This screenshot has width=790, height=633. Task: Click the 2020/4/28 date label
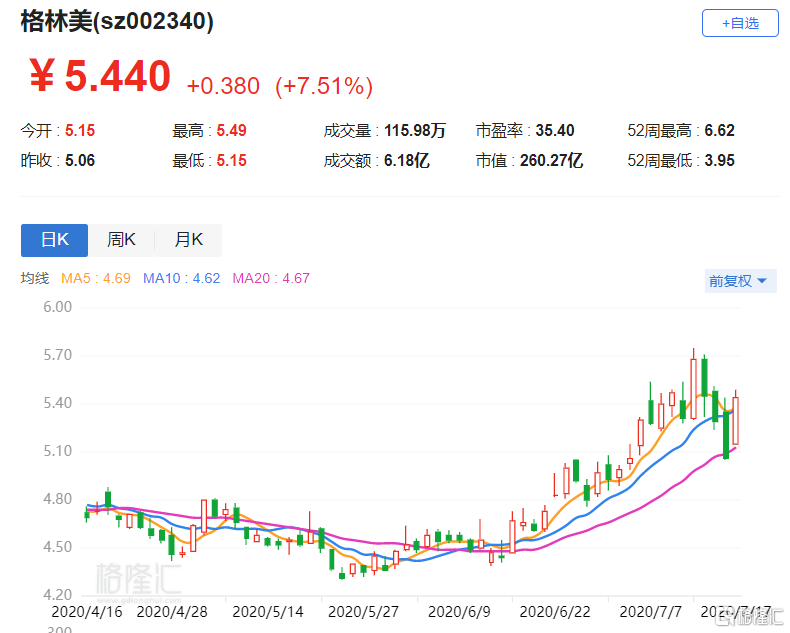click(172, 612)
